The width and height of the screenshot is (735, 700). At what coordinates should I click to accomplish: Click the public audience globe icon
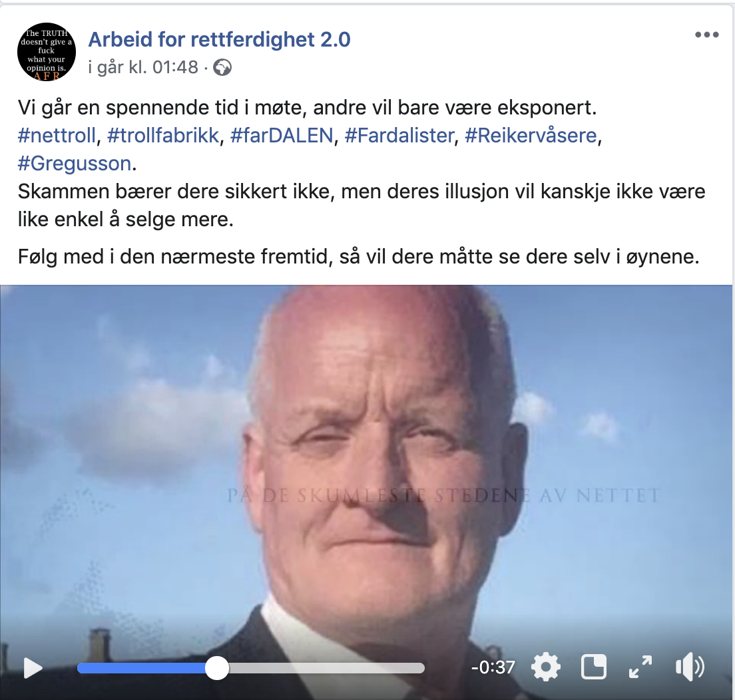click(222, 67)
